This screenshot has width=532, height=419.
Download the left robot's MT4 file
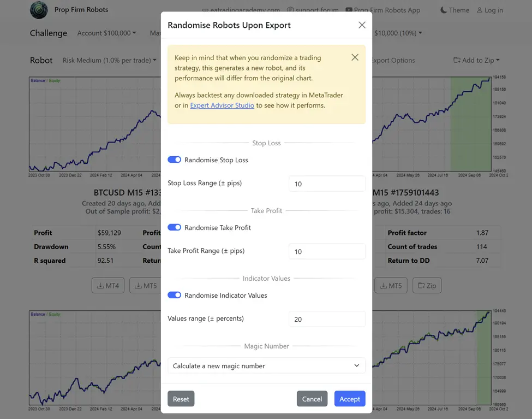108,285
